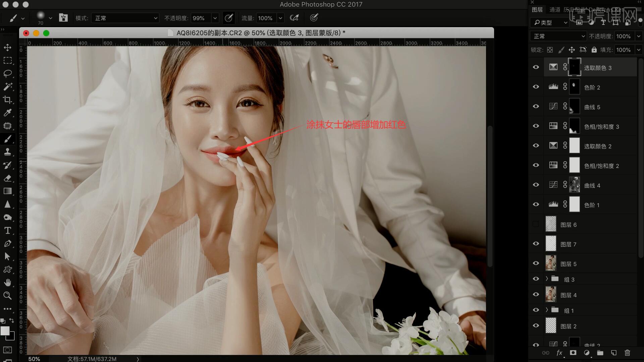Image resolution: width=644 pixels, height=362 pixels.
Task: Select the Crop tool
Action: click(7, 100)
